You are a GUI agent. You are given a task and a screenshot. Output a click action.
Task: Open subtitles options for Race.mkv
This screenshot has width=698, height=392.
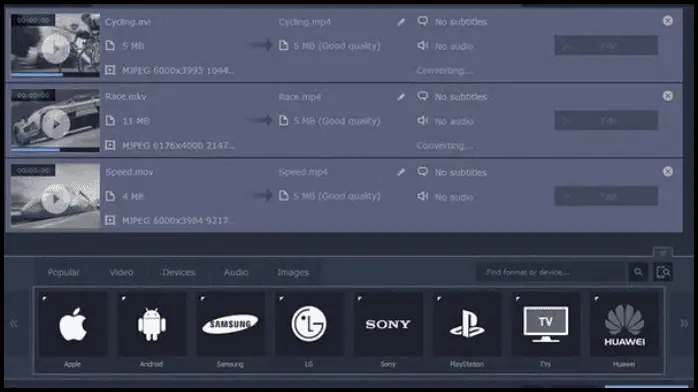(x=452, y=97)
